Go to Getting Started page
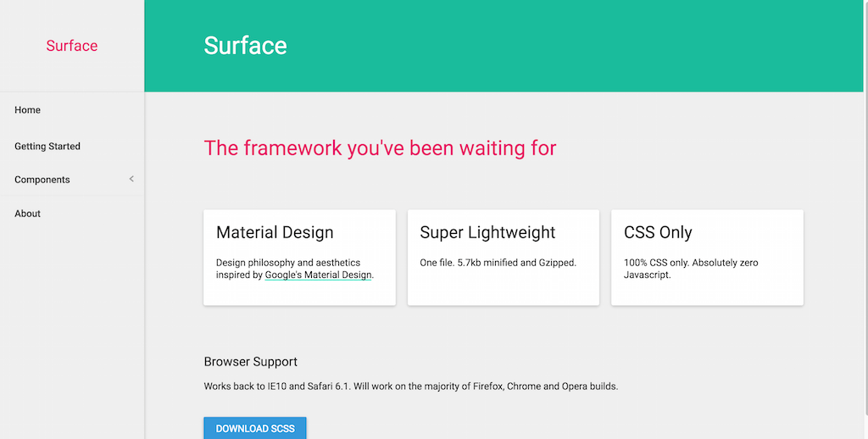Viewport: 868px width, 439px height. point(47,147)
